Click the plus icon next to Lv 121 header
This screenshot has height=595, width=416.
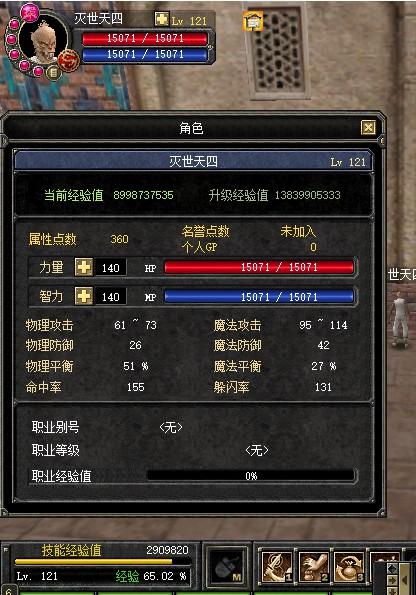162,19
